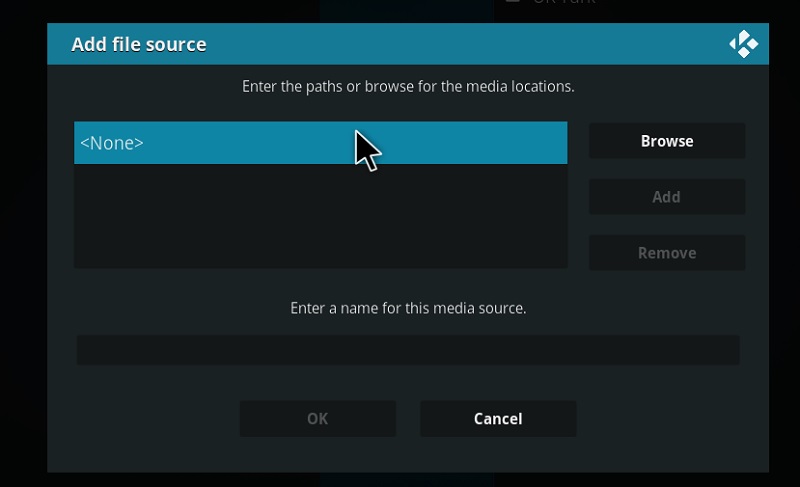Click the Add file source title bar
Image resolution: width=800 pixels, height=487 pixels.
click(x=408, y=44)
